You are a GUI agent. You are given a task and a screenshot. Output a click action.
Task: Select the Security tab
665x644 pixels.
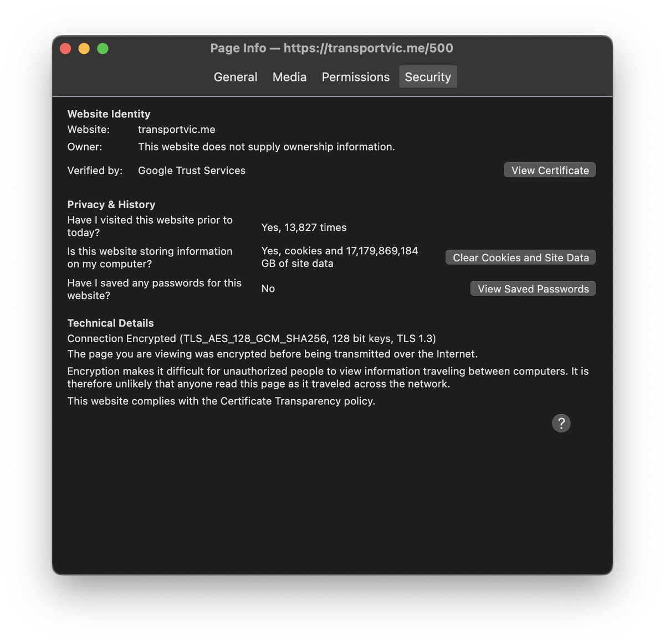tap(428, 77)
